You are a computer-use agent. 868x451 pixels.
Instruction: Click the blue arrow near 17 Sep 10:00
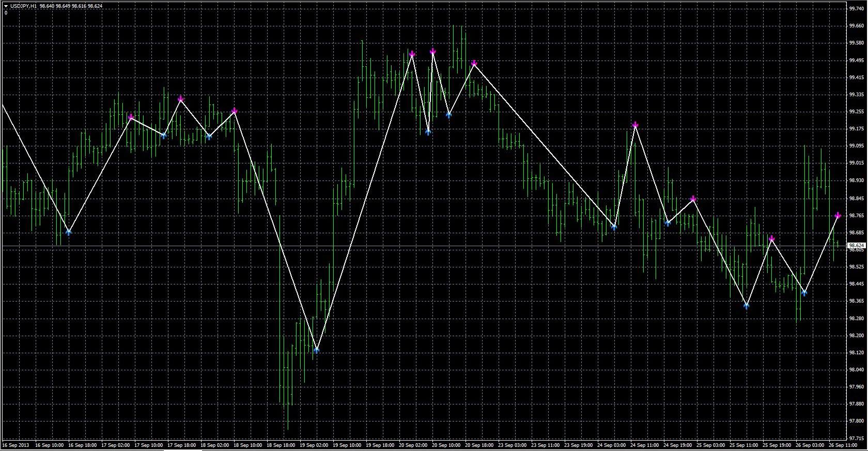click(x=164, y=136)
